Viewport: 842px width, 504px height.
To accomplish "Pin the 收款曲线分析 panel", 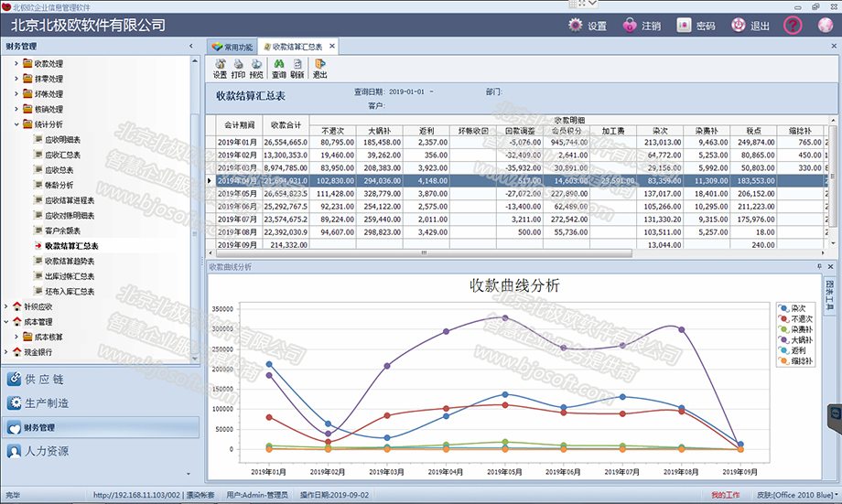I will point(819,267).
